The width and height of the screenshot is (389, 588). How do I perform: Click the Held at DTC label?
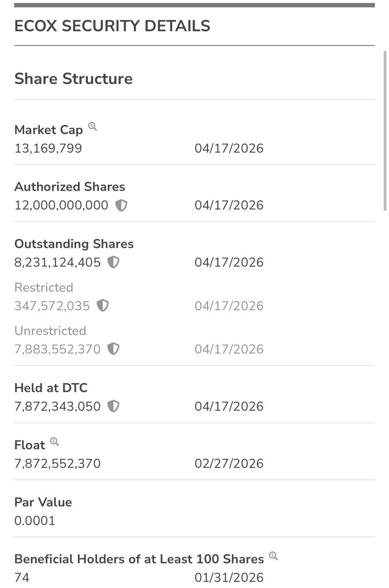(51, 388)
